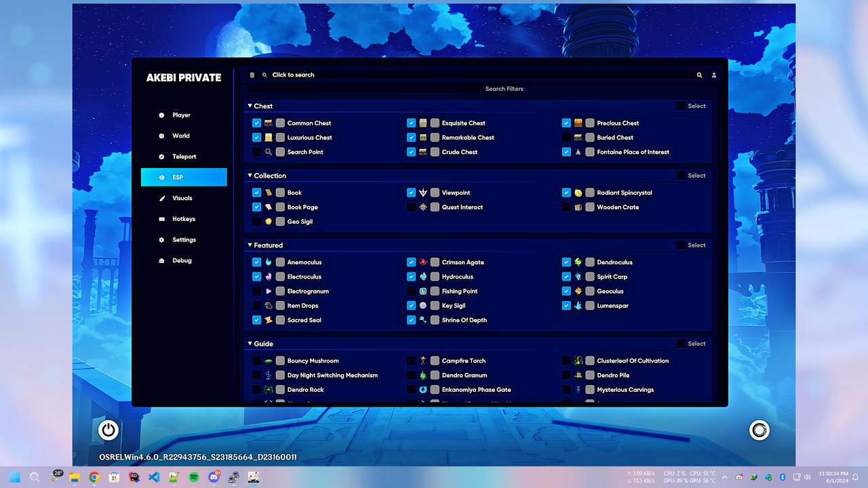This screenshot has height=488, width=868.
Task: Click the Viewpoint item icon
Action: (423, 192)
